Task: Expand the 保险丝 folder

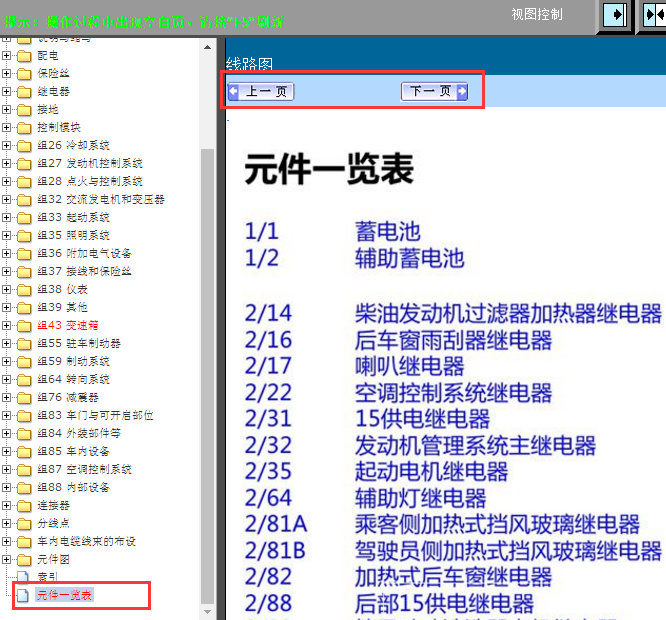Action: pyautogui.click(x=6, y=73)
